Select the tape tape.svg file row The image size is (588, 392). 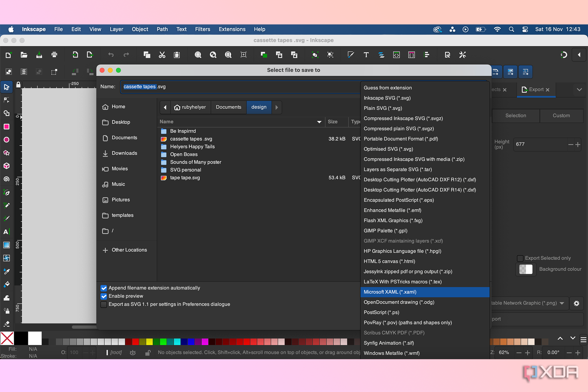pos(259,178)
